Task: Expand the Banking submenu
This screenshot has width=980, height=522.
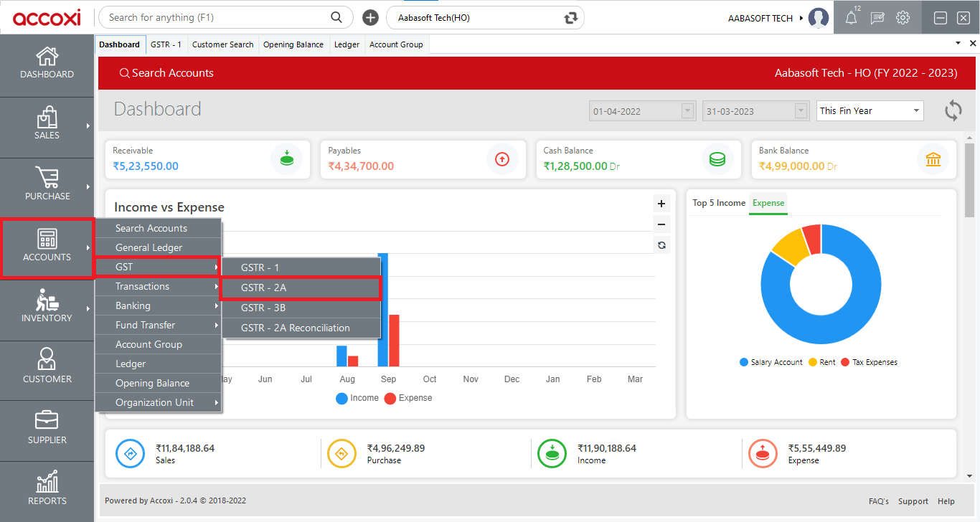Action: pyautogui.click(x=158, y=305)
